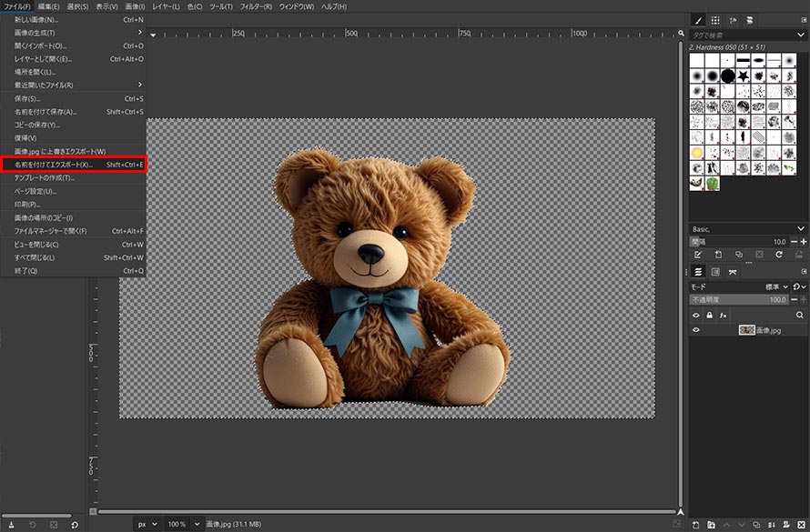Image resolution: width=810 pixels, height=532 pixels.
Task: Click the new layer icon at the bottom of the Layers panel
Action: click(x=696, y=525)
